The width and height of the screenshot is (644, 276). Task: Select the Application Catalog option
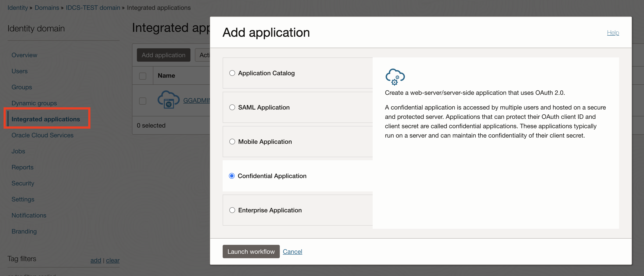pos(232,73)
